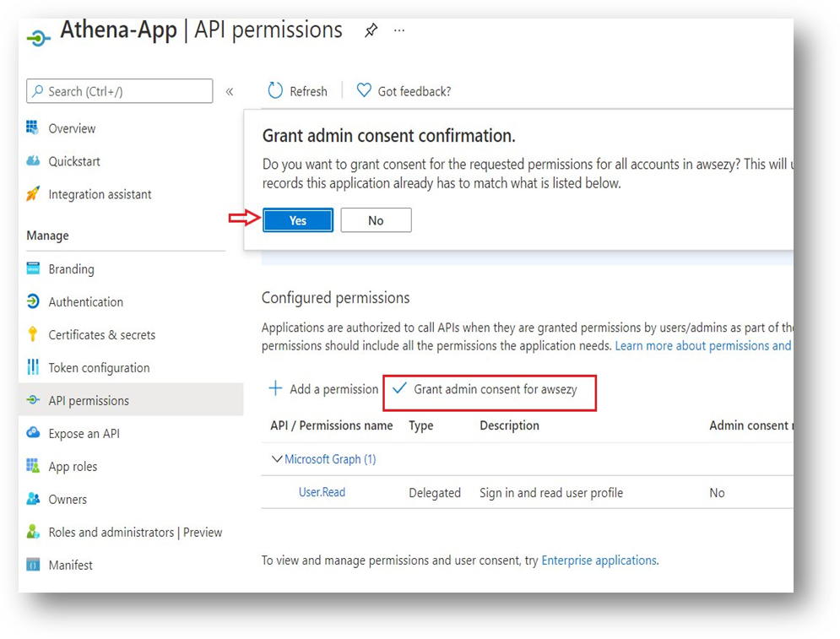The height and width of the screenshot is (639, 840).
Task: Open the more options ellipsis in header
Action: tap(399, 30)
